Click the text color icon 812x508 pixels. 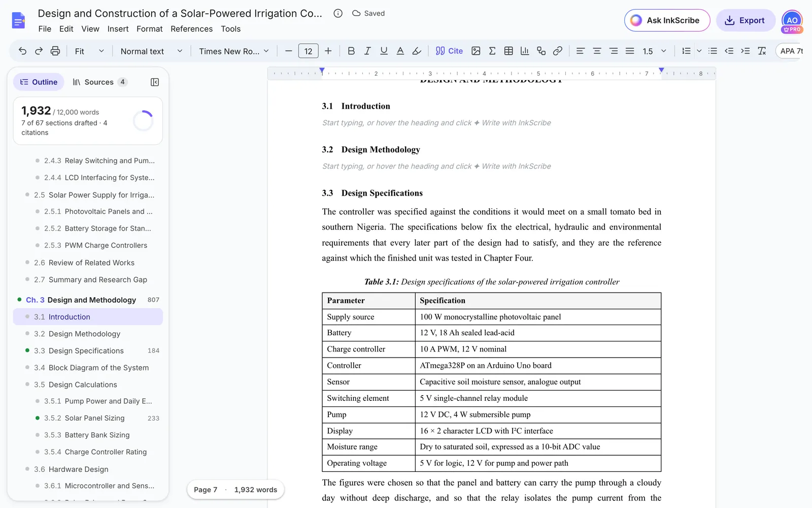pyautogui.click(x=400, y=51)
